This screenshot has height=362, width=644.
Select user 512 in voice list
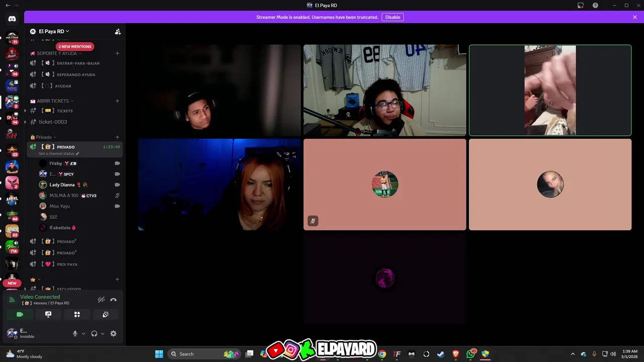point(79,217)
